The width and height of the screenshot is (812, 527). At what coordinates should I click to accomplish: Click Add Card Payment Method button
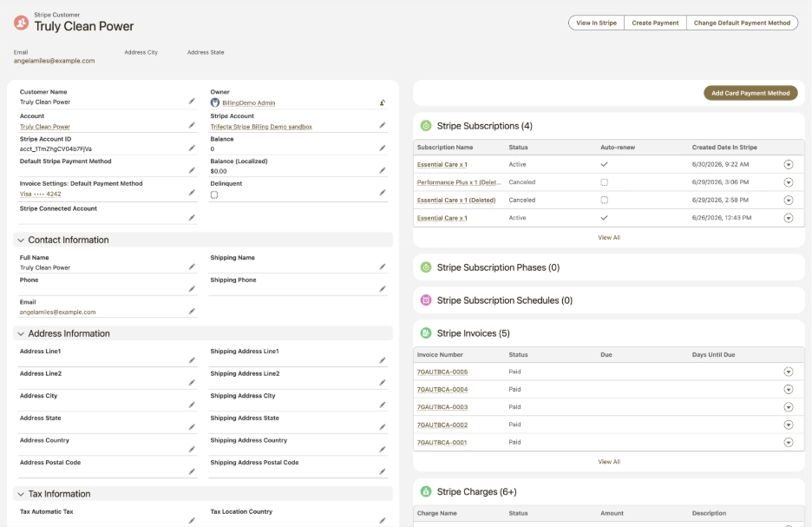750,93
